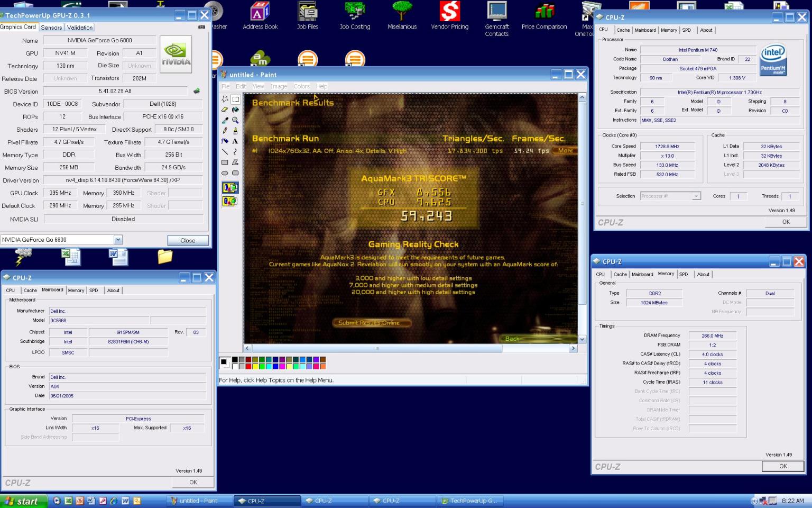
Task: Choose transparent selection mode option in toolbox
Action: click(x=230, y=201)
